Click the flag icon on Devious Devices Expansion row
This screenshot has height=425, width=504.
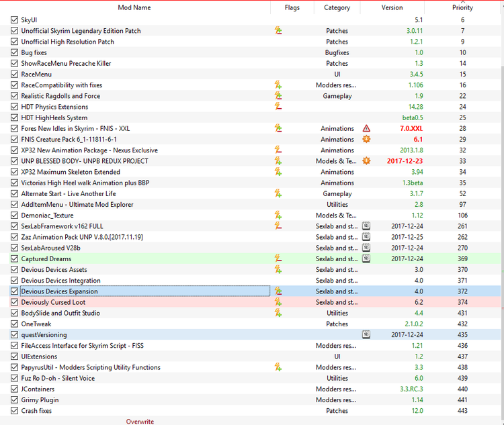[x=278, y=291]
